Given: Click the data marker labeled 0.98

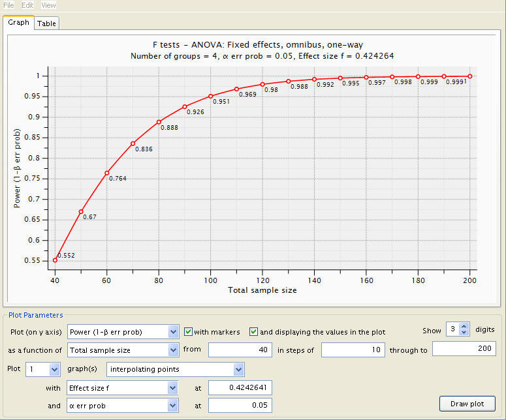Looking at the screenshot, I should 262,84.
